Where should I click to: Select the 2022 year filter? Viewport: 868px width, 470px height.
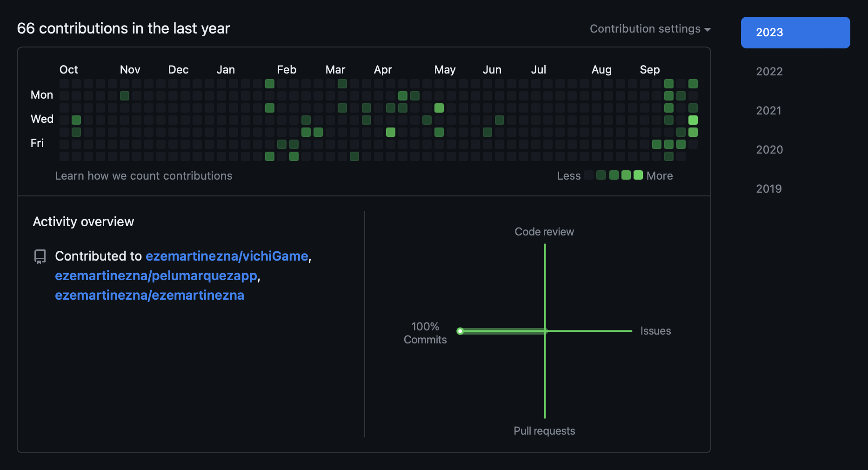click(769, 72)
